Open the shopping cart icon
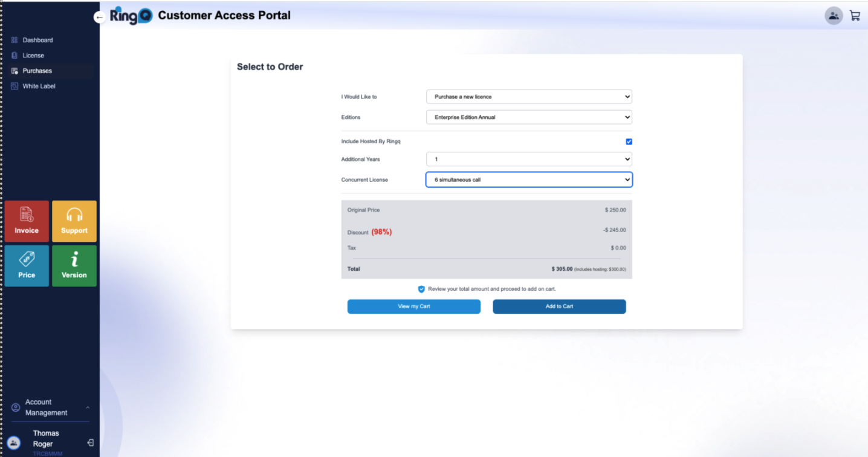 pos(854,15)
